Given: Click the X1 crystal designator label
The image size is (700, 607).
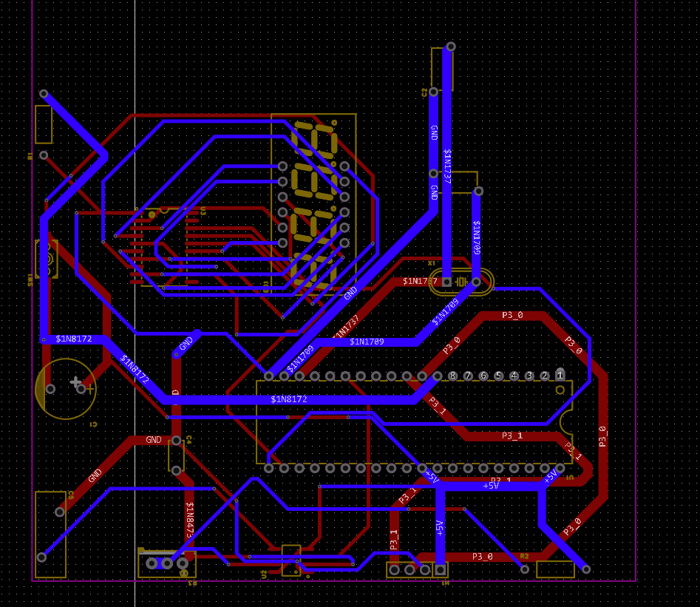Looking at the screenshot, I should point(431,263).
